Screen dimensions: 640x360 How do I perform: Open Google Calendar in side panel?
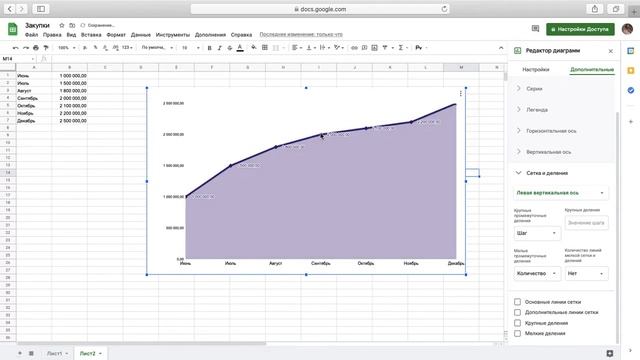(631, 51)
